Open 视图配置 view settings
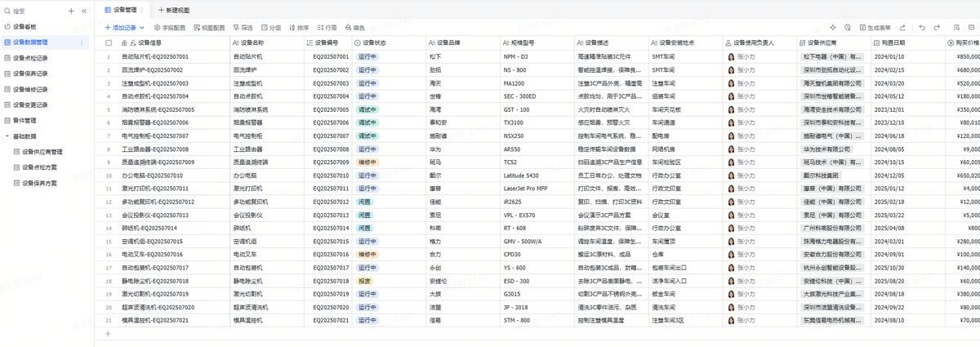 tap(209, 27)
